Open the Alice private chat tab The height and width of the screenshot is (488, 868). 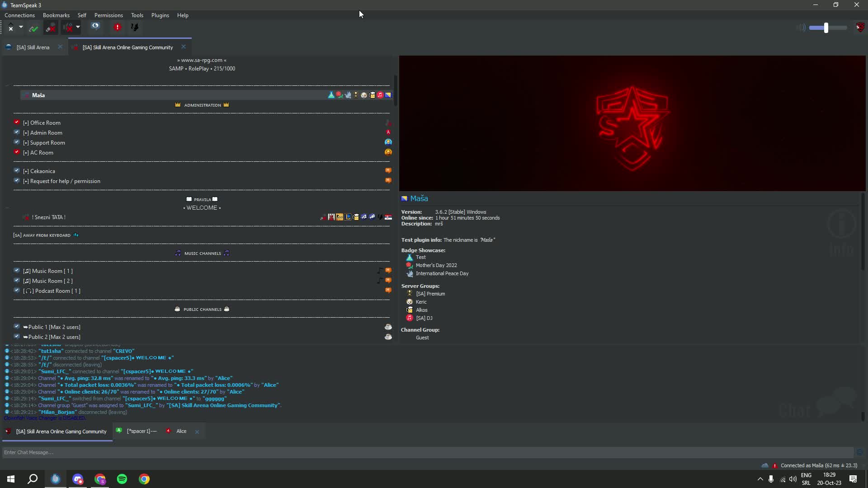coord(181,432)
